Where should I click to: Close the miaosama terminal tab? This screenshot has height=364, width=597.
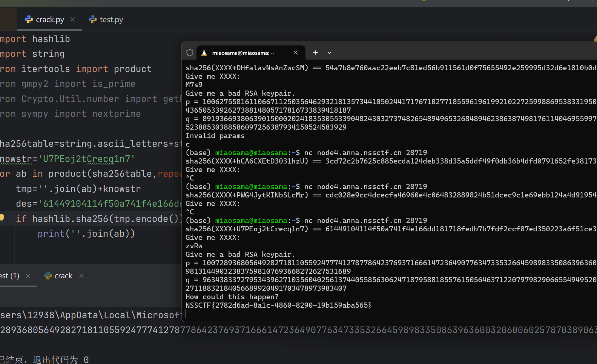[296, 53]
